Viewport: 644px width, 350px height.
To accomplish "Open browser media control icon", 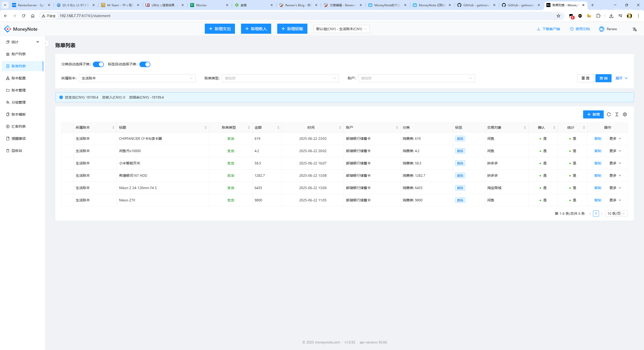I will click(620, 16).
